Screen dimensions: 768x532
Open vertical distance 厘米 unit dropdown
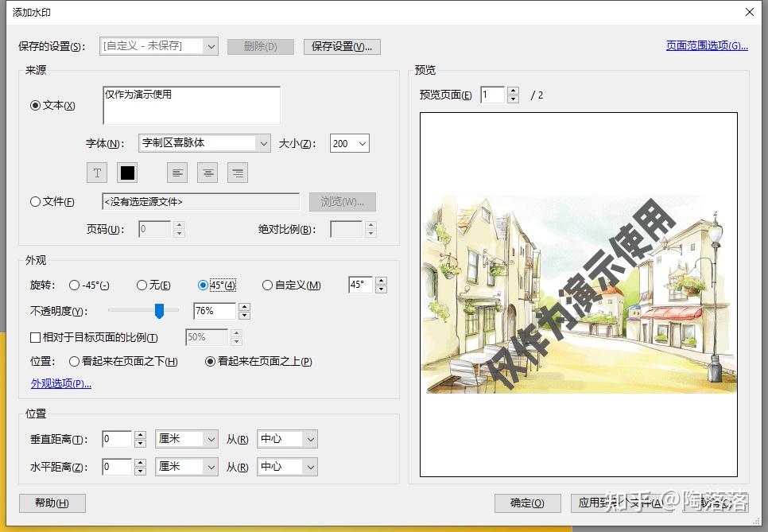[x=187, y=439]
